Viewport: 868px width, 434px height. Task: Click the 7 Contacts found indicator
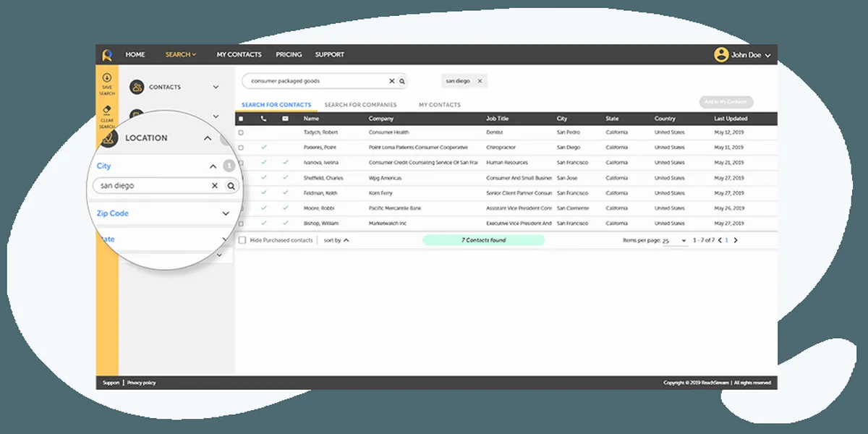[483, 240]
